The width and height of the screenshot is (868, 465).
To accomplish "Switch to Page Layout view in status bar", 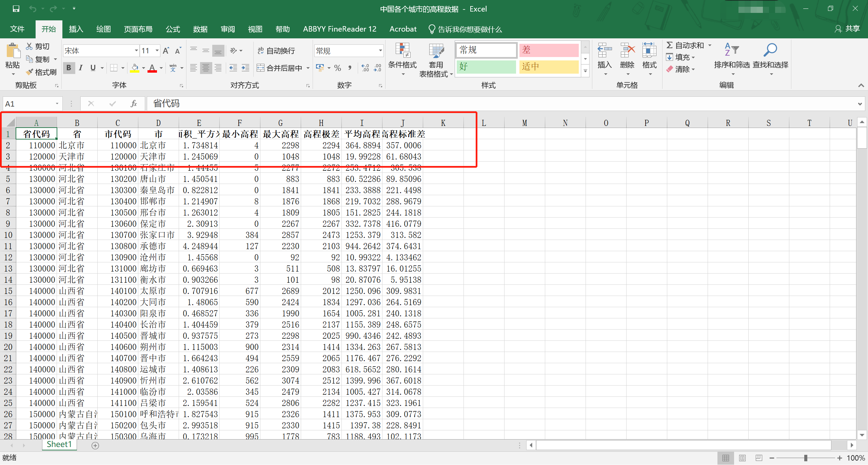I will click(742, 458).
